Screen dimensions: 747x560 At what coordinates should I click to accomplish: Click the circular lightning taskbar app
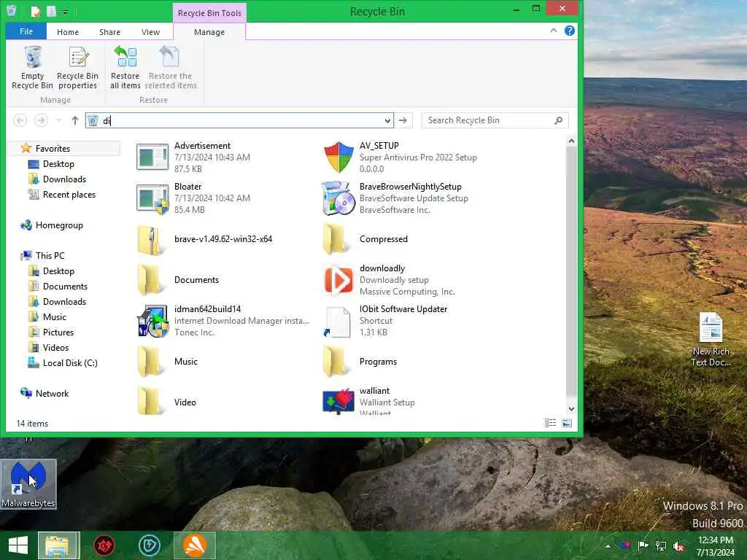[x=150, y=545]
